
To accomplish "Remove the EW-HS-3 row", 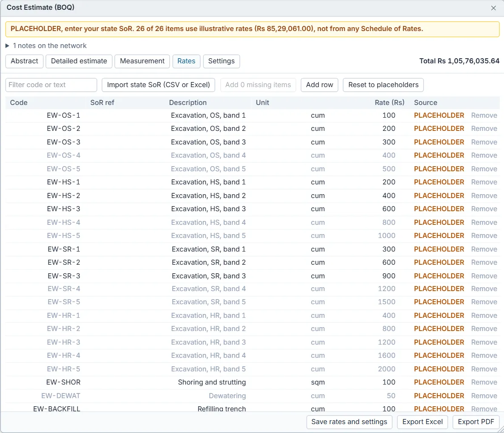I will click(x=484, y=209).
